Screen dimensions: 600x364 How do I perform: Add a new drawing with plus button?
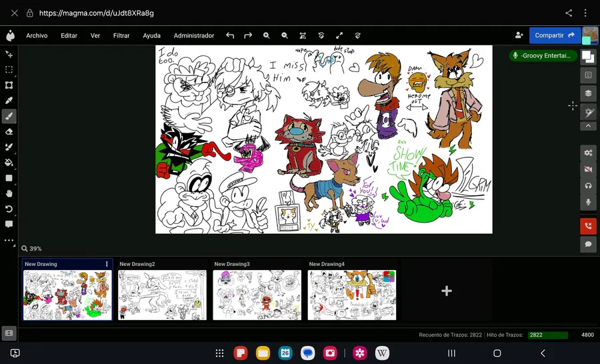point(447,291)
